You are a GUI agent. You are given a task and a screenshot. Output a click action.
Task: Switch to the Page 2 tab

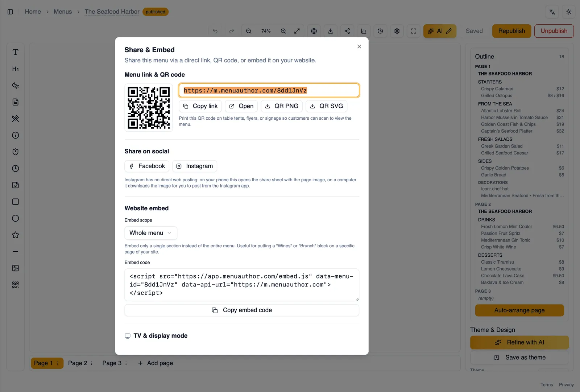(x=78, y=363)
